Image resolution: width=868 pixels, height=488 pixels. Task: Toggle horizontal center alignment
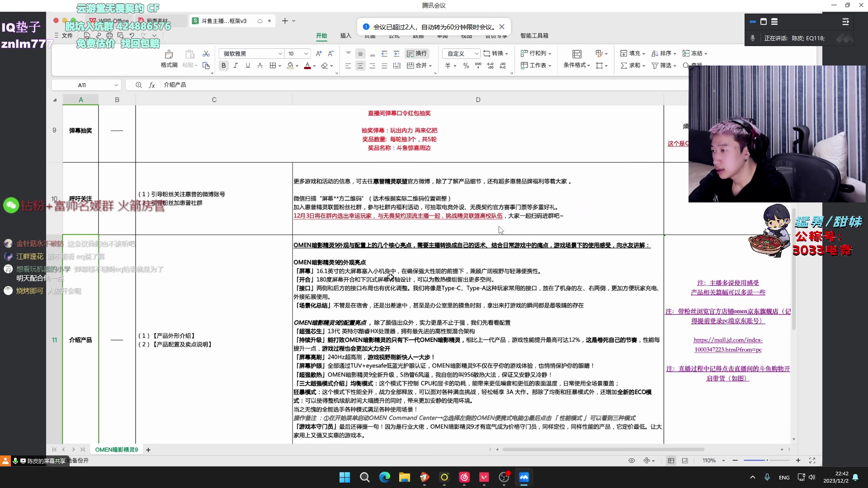(360, 66)
